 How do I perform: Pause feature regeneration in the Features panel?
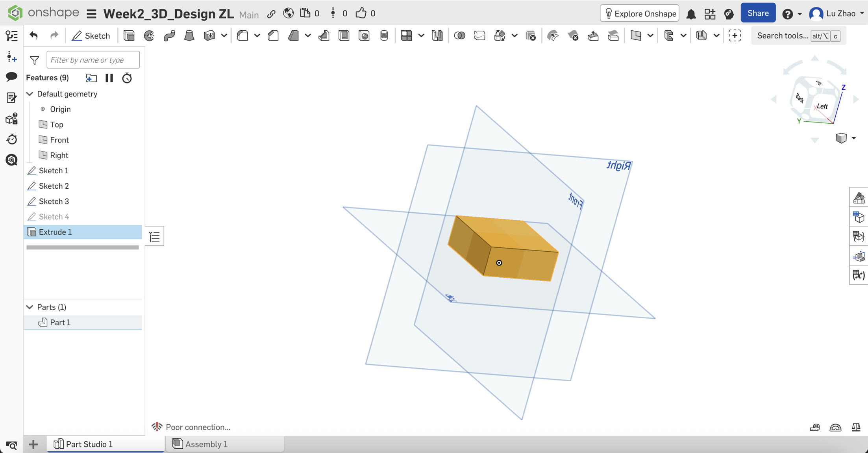tap(109, 78)
